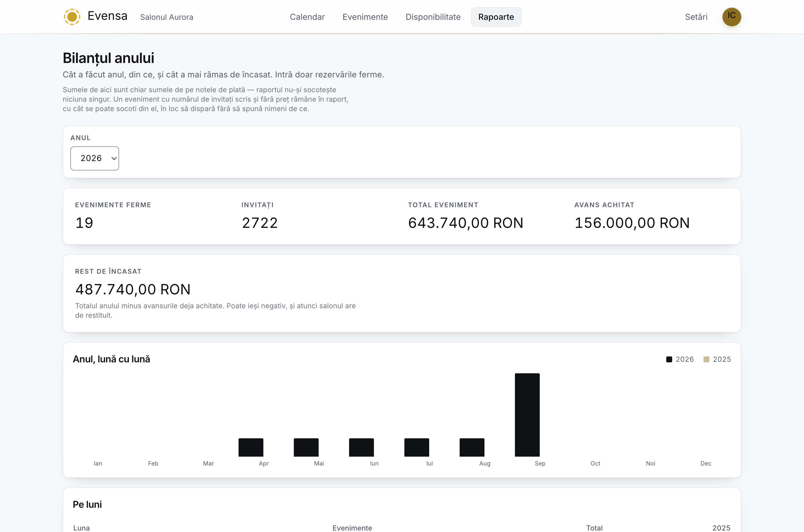The height and width of the screenshot is (532, 804).
Task: Switch to the Evenimente tab
Action: (x=365, y=17)
